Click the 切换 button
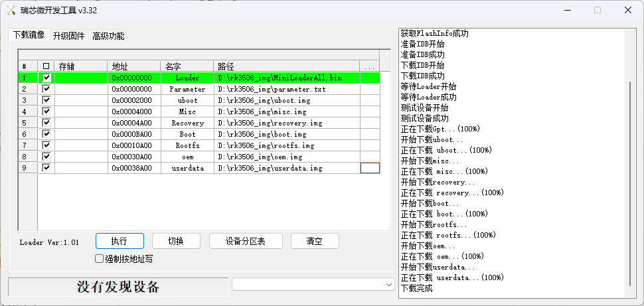644x306 pixels. pos(176,241)
